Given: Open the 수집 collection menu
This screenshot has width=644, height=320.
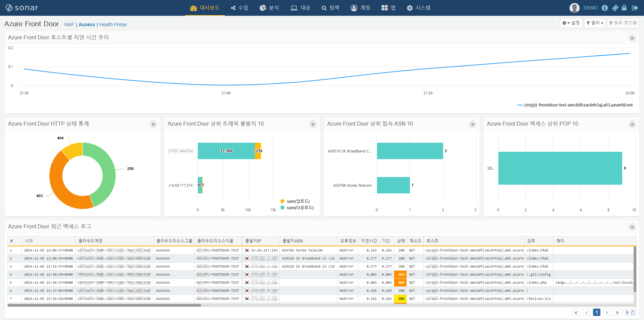Looking at the screenshot, I should point(239,8).
